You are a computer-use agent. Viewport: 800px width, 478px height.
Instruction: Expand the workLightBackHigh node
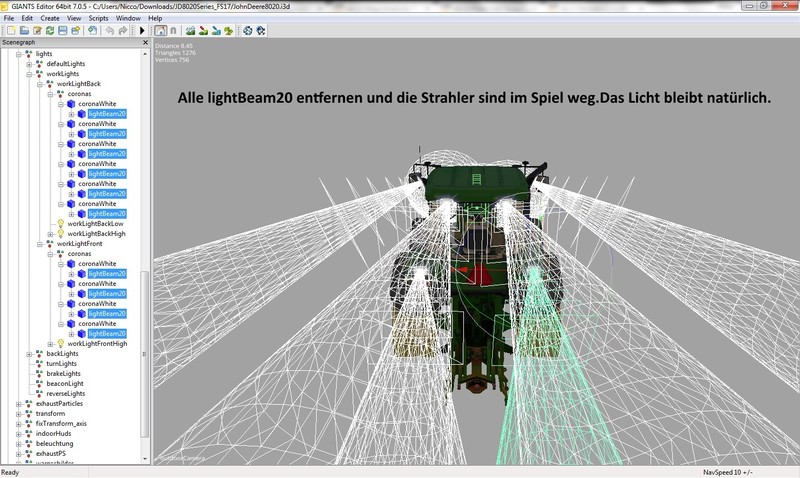(48, 233)
